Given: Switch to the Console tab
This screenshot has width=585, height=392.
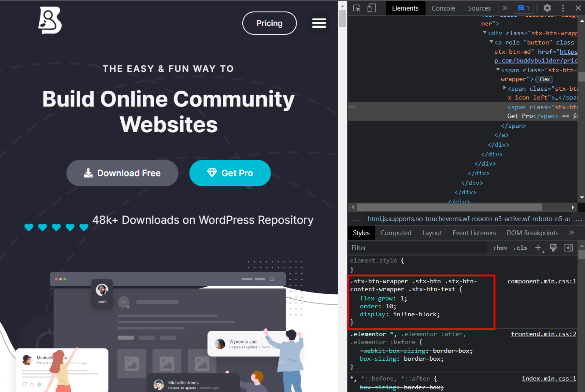Looking at the screenshot, I should [443, 8].
